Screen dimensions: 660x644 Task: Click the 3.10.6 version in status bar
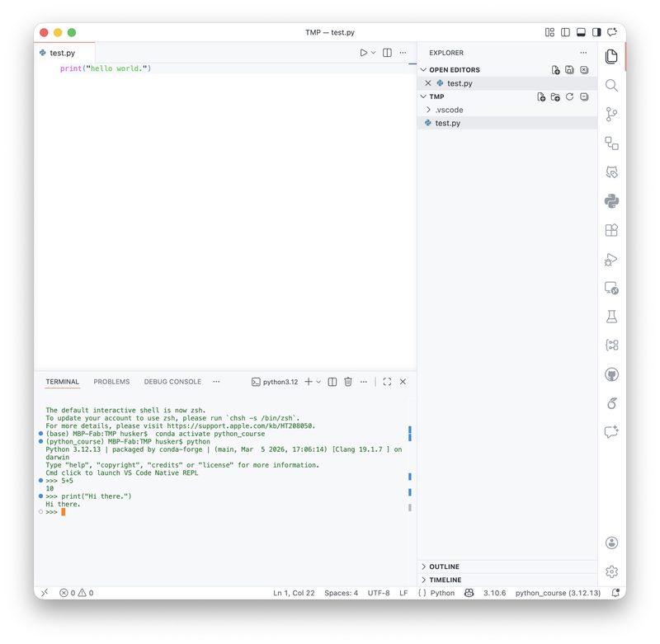click(494, 593)
